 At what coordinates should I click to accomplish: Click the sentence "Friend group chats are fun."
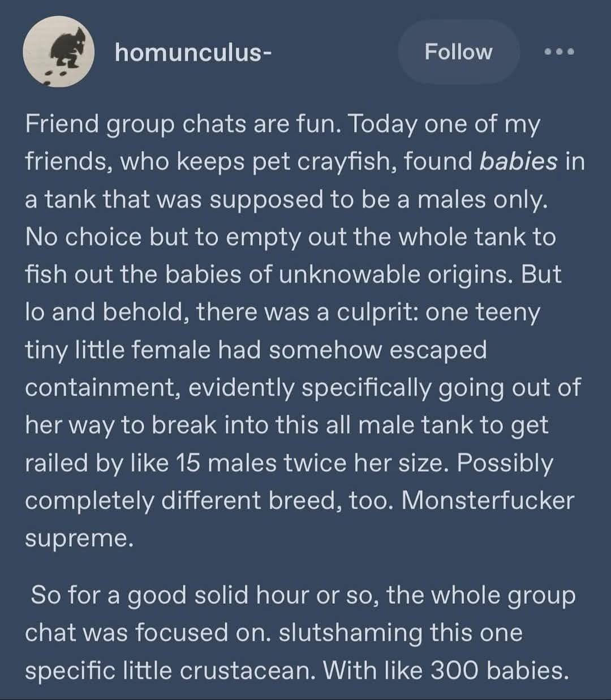pos(182,124)
